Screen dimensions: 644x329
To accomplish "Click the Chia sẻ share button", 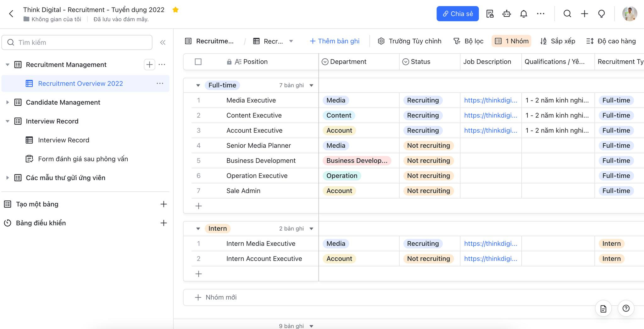I will click(458, 14).
